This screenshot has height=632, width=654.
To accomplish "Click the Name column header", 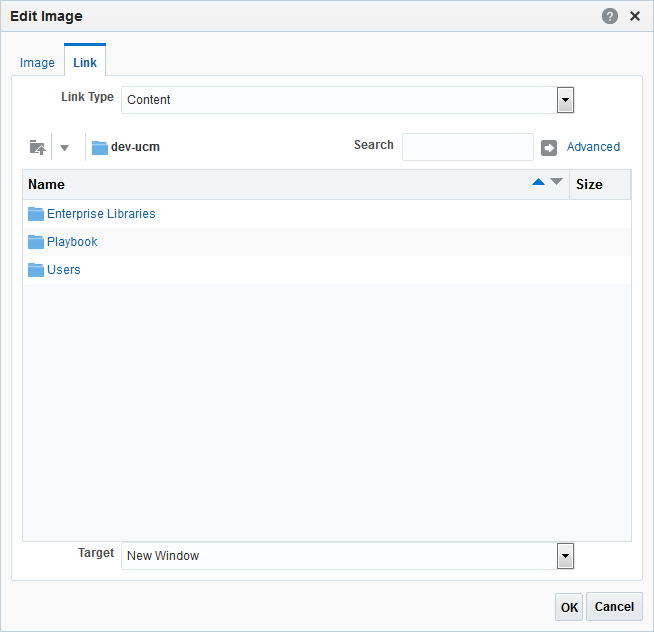I will (x=296, y=184).
